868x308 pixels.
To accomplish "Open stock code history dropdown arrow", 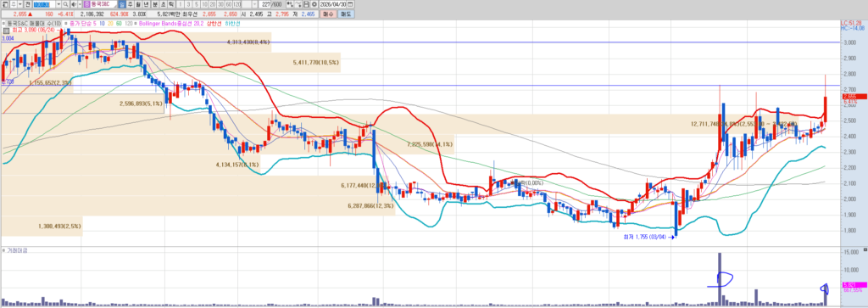I will (58, 4).
